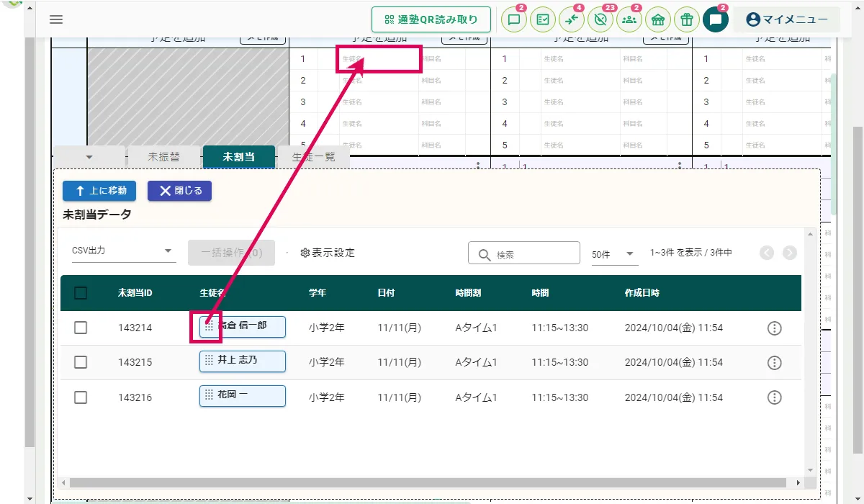This screenshot has height=504, width=864.
Task: Click the 作成日時 column header
Action: (642, 293)
